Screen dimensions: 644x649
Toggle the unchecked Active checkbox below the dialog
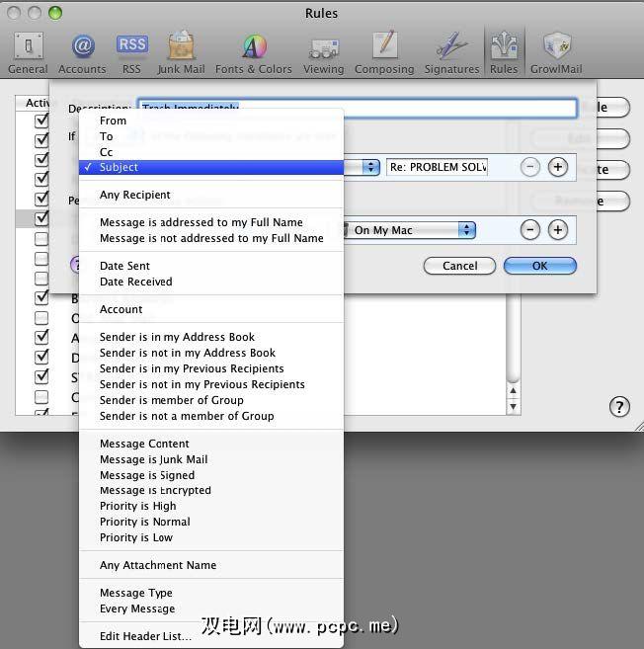coord(41,318)
